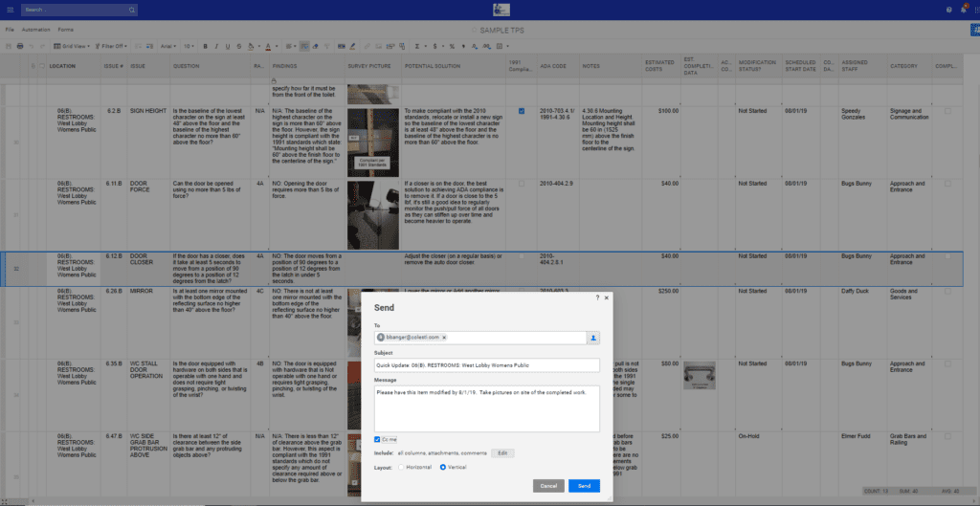
Task: Open the File menu
Action: [x=10, y=30]
